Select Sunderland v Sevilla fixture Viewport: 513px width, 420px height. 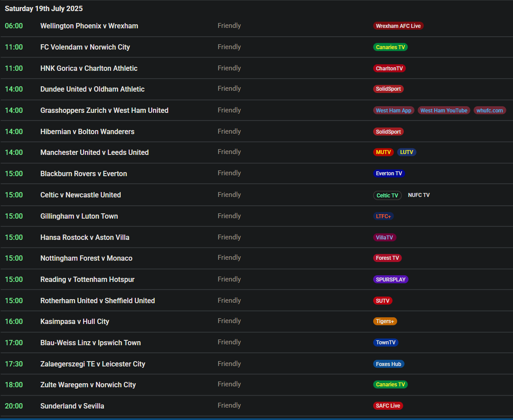[x=72, y=406]
